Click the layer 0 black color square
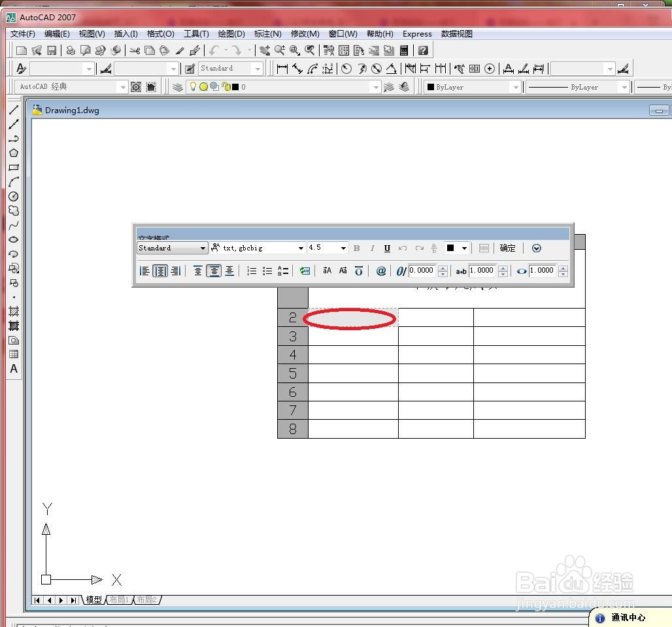This screenshot has width=672, height=627. pos(235,87)
